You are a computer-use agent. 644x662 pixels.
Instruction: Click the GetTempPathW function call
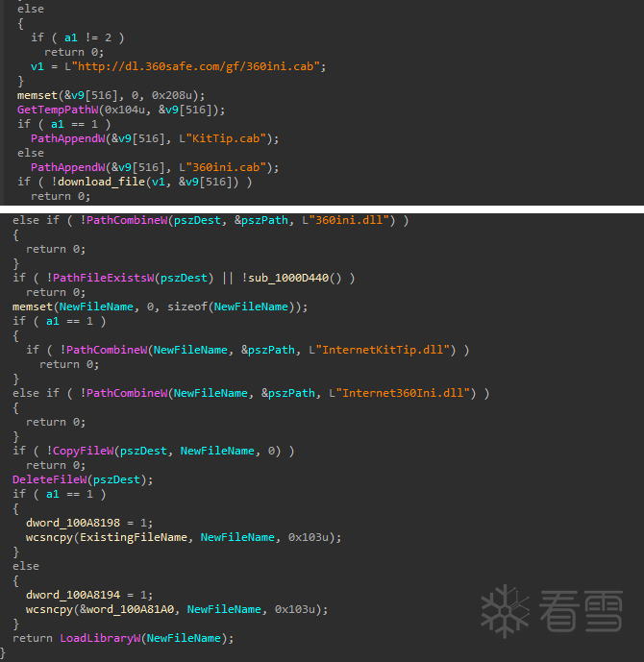tap(58, 110)
